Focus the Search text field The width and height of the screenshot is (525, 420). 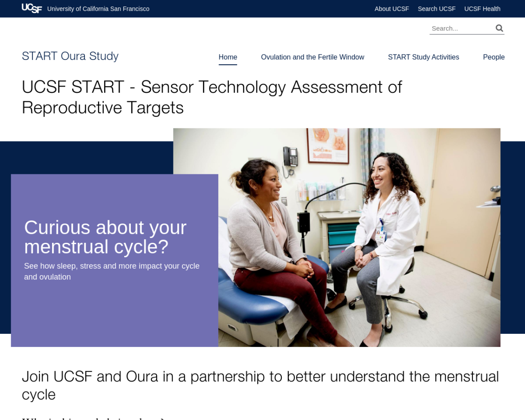pos(462,28)
